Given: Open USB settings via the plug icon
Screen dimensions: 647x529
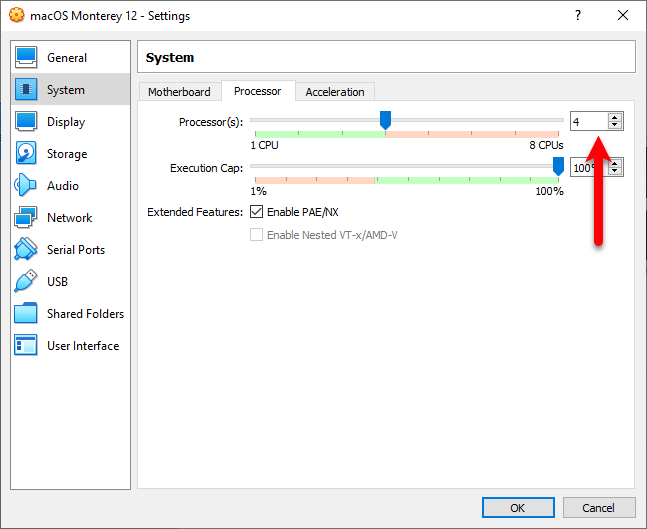Looking at the screenshot, I should pos(26,281).
